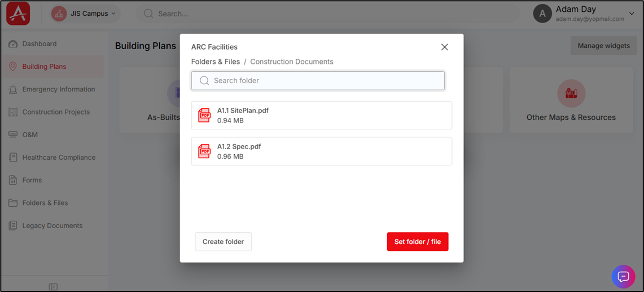Open the Other Maps & Resources card
The height and width of the screenshot is (292, 644).
[x=571, y=100]
